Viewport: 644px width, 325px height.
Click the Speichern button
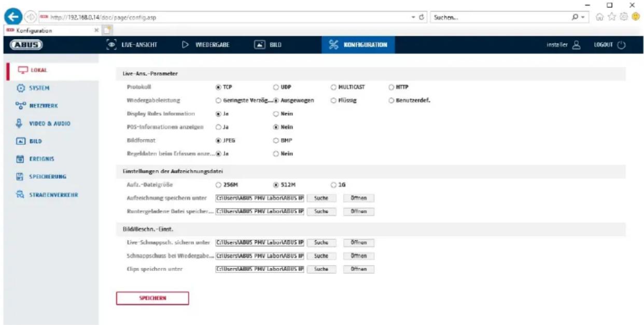(152, 298)
